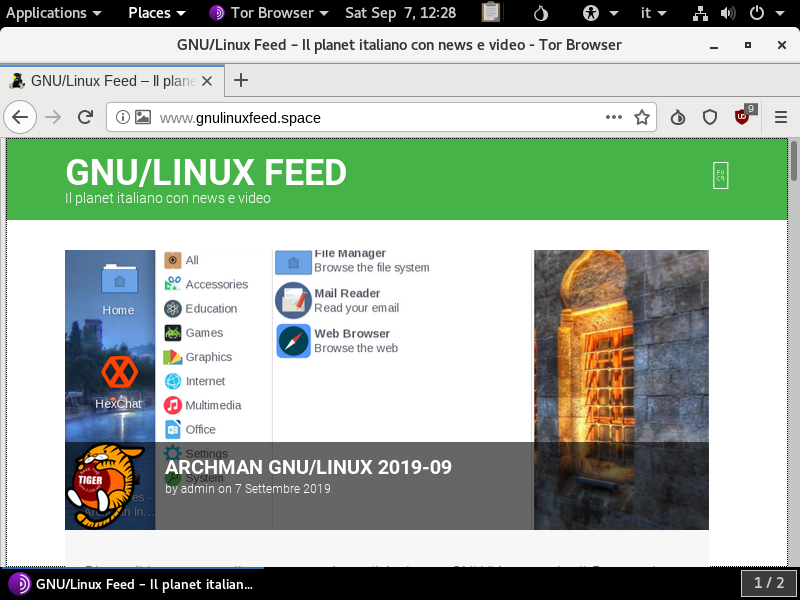
Task: Open page actions three-dot menu
Action: pyautogui.click(x=614, y=117)
